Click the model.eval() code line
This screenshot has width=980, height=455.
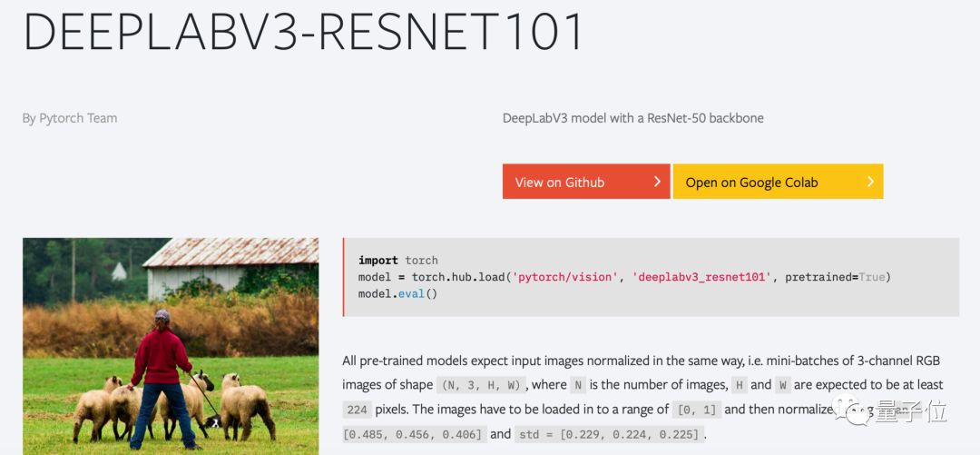(x=397, y=294)
